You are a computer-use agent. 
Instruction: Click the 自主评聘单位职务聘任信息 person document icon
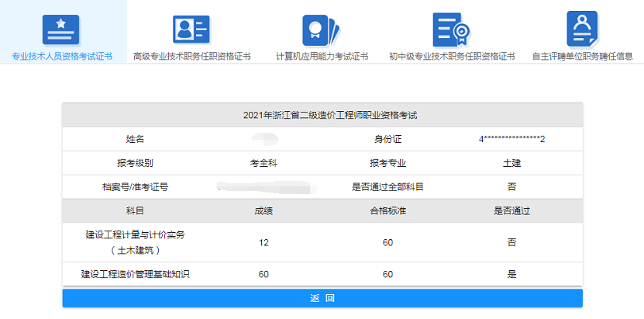pos(583,29)
